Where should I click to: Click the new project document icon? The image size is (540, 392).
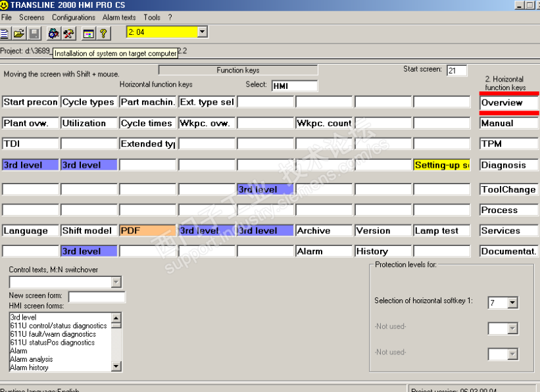click(x=4, y=33)
